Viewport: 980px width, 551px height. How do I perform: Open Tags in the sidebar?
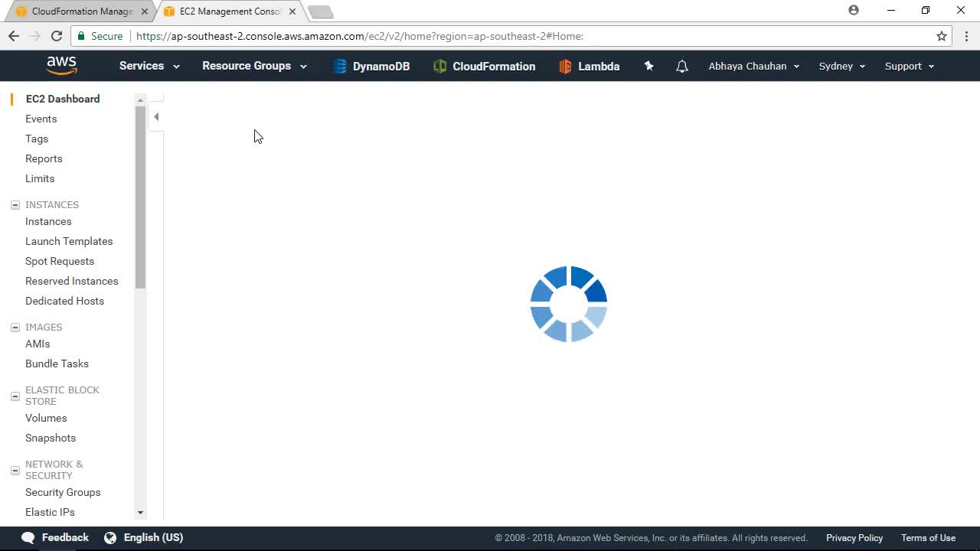tap(37, 139)
